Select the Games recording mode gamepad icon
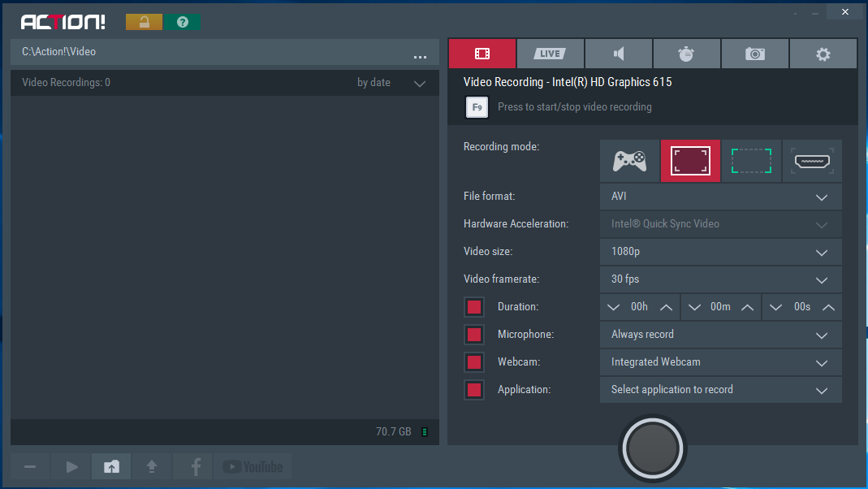868x489 pixels. point(629,161)
